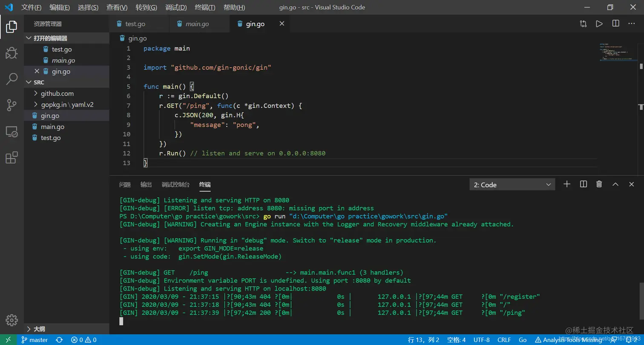The image size is (644, 345).
Task: Switch to the 输出 panel tab
Action: pos(146,185)
